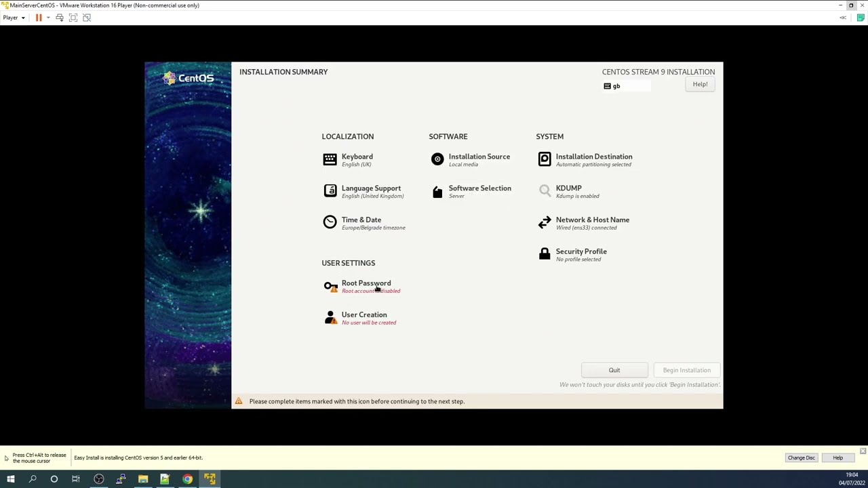Open Notepad++ from taskbar
Image resolution: width=868 pixels, height=488 pixels.
click(165, 479)
